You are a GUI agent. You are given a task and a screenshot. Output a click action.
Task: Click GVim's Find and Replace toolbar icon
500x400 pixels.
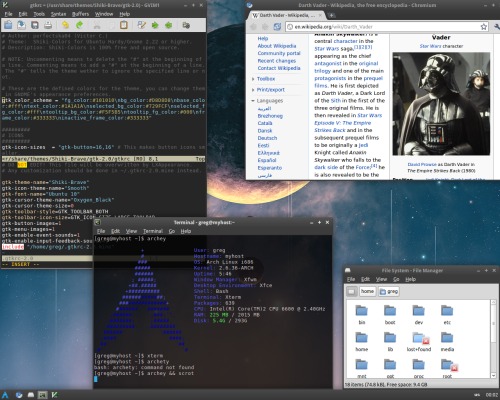point(142,25)
